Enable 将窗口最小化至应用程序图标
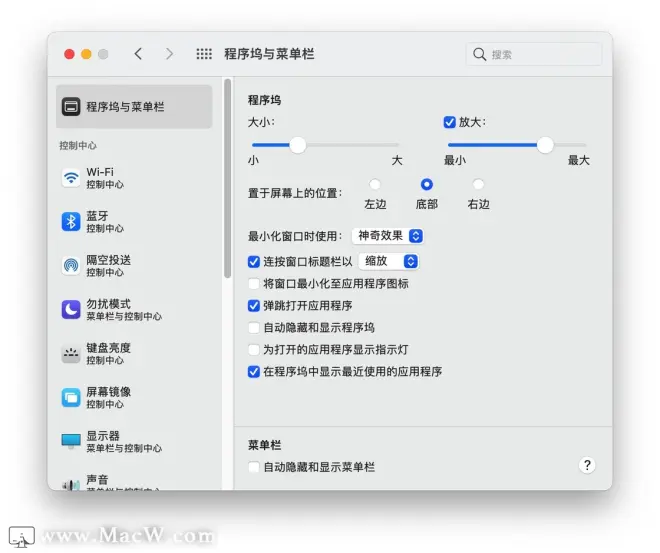The width and height of the screenshot is (660, 553). tap(253, 284)
